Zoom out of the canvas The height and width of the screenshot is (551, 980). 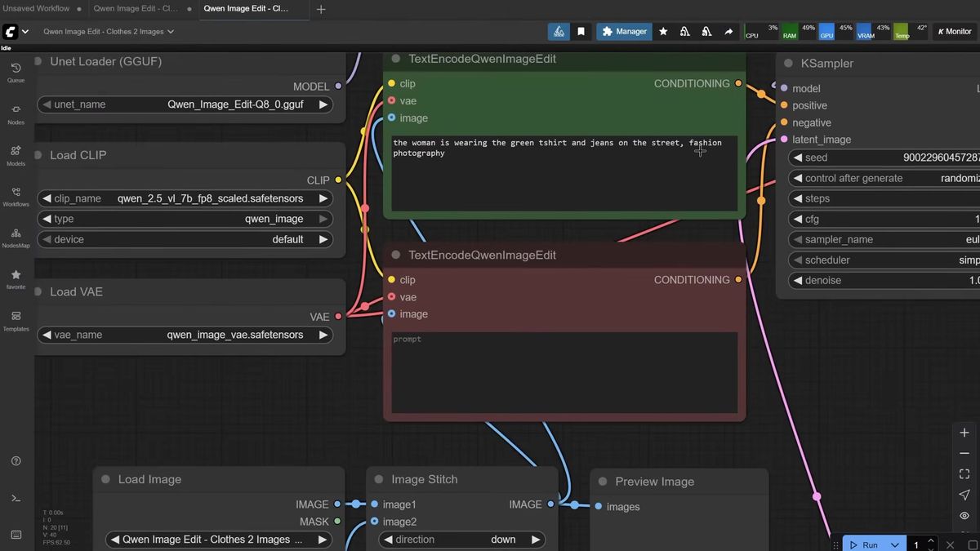pos(964,453)
